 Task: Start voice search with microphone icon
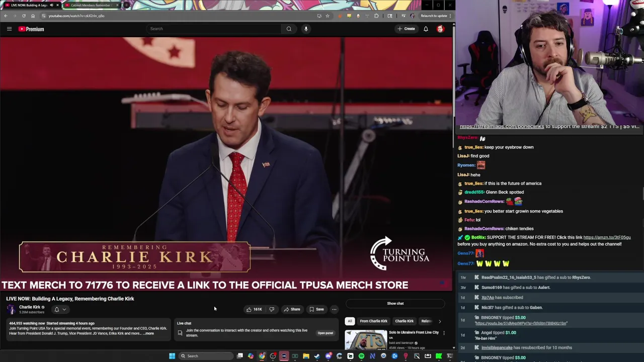click(x=306, y=29)
